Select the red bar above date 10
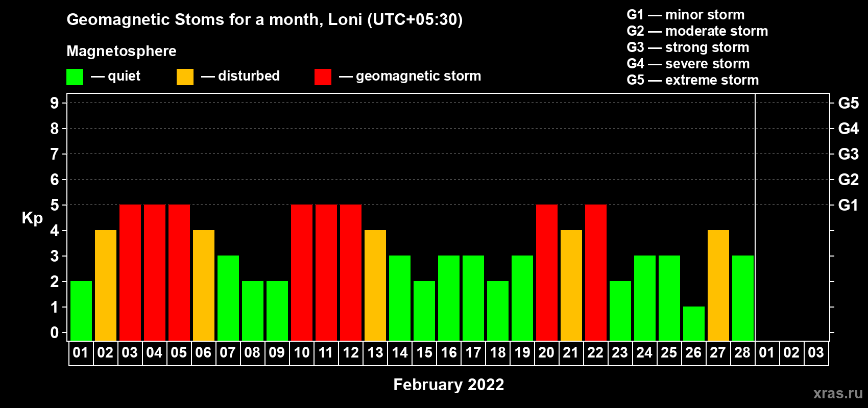 (x=302, y=272)
